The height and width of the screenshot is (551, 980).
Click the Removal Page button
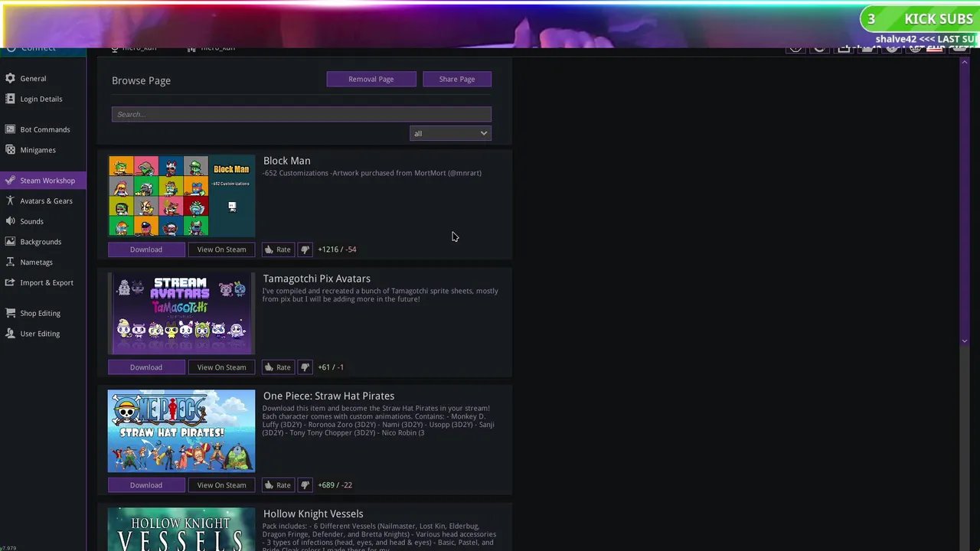click(x=371, y=79)
